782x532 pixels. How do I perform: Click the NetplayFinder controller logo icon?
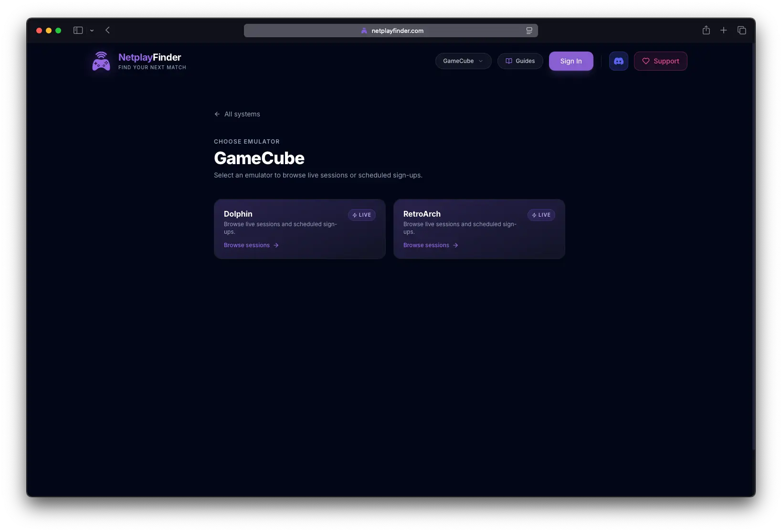pos(101,61)
